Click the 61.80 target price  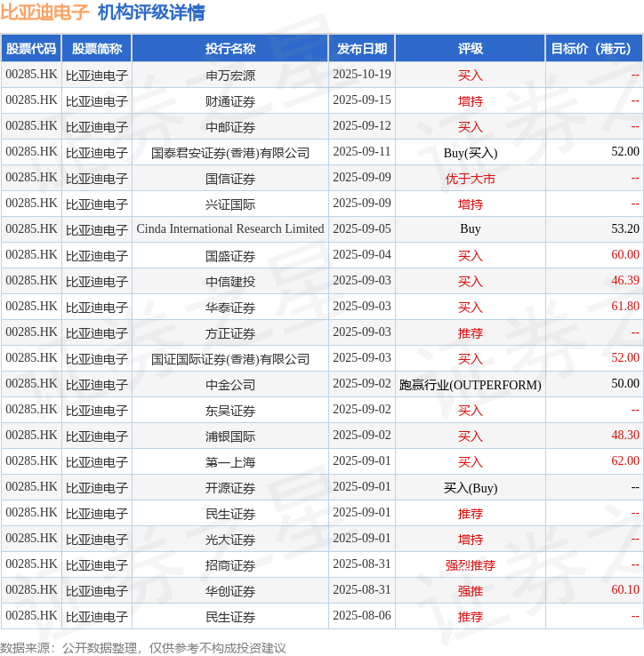click(x=625, y=307)
